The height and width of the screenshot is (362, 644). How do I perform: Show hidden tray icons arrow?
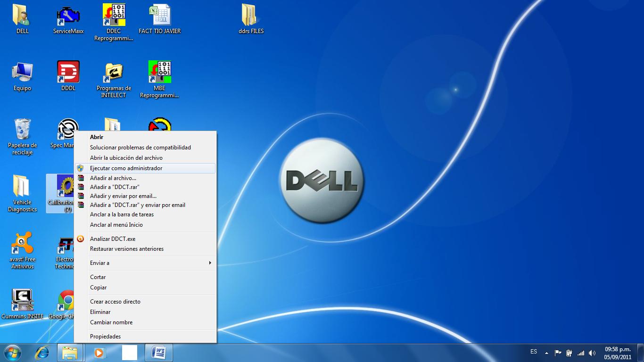point(546,353)
